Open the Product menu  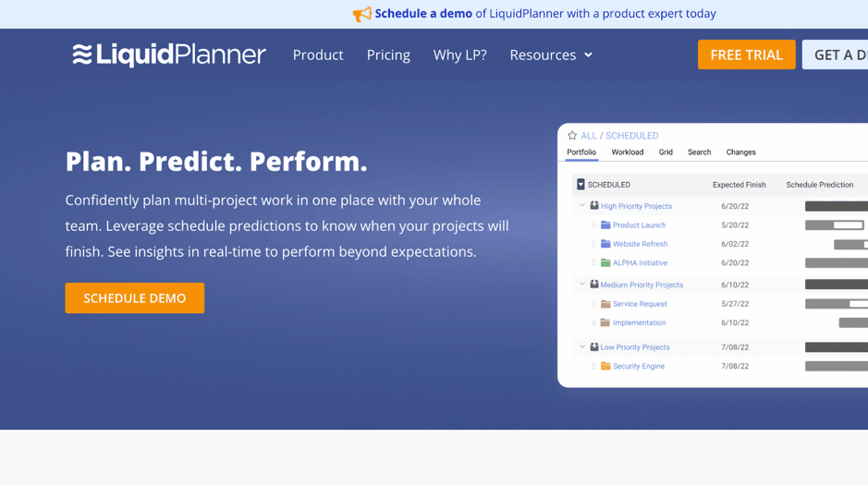click(x=318, y=55)
